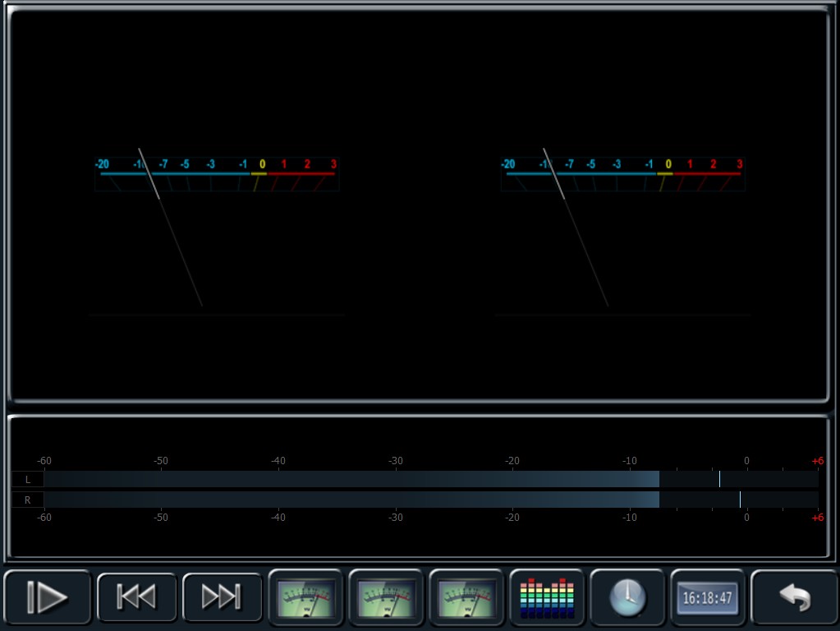The height and width of the screenshot is (631, 840).
Task: Switch to the spectrum analyzer view
Action: tap(547, 597)
